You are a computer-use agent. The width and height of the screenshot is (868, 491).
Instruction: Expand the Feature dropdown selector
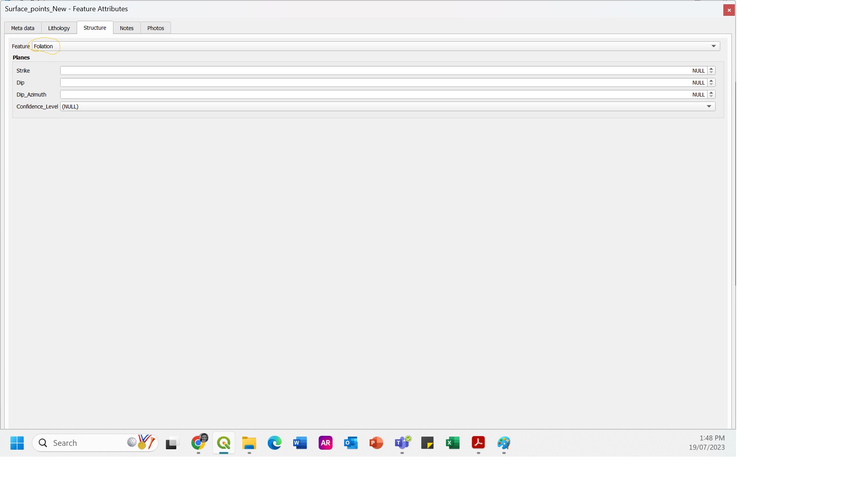[713, 46]
